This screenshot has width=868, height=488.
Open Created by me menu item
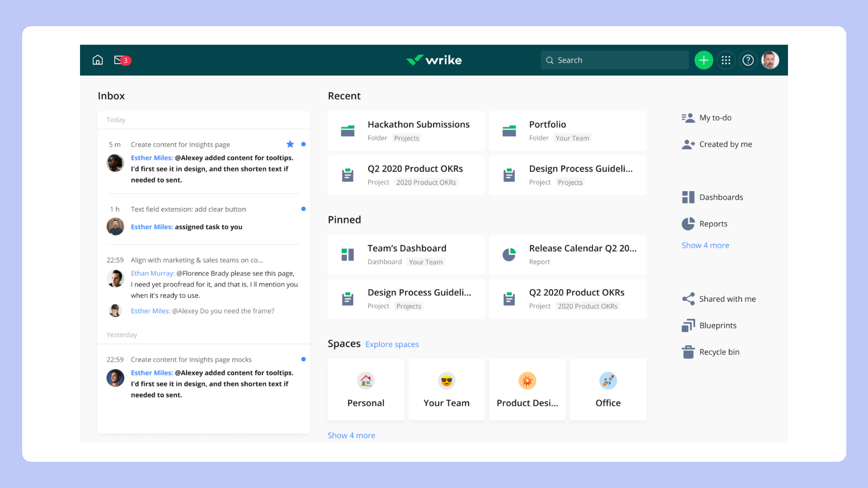(725, 144)
